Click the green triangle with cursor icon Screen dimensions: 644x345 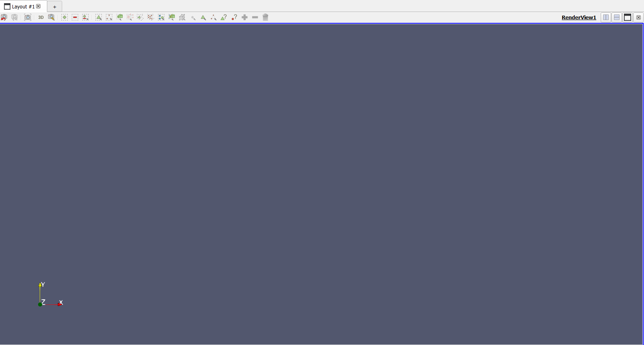click(203, 17)
